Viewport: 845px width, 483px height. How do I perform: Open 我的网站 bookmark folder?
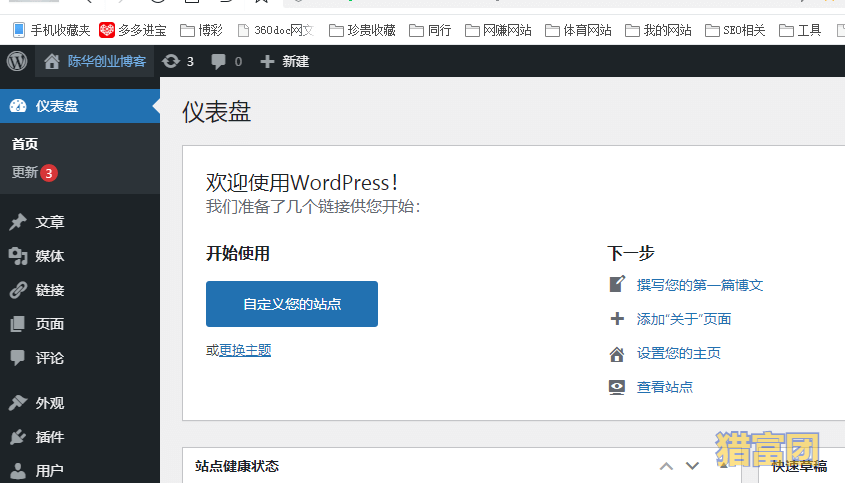658,30
